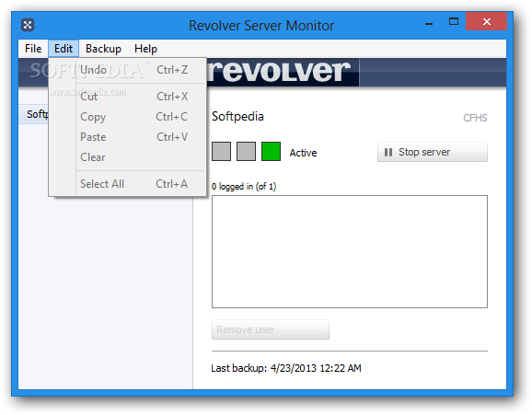Click the first gray status square
The width and height of the screenshot is (532, 415).
pyautogui.click(x=221, y=151)
